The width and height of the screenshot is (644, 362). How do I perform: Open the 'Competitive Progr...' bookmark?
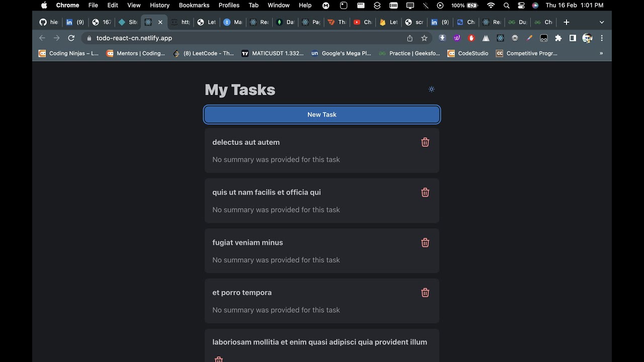[x=527, y=53]
